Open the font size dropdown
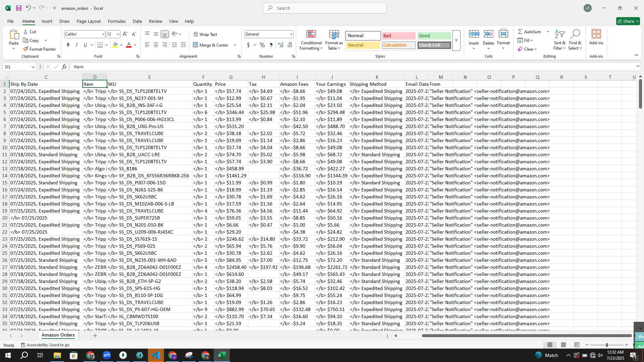 tap(118, 34)
